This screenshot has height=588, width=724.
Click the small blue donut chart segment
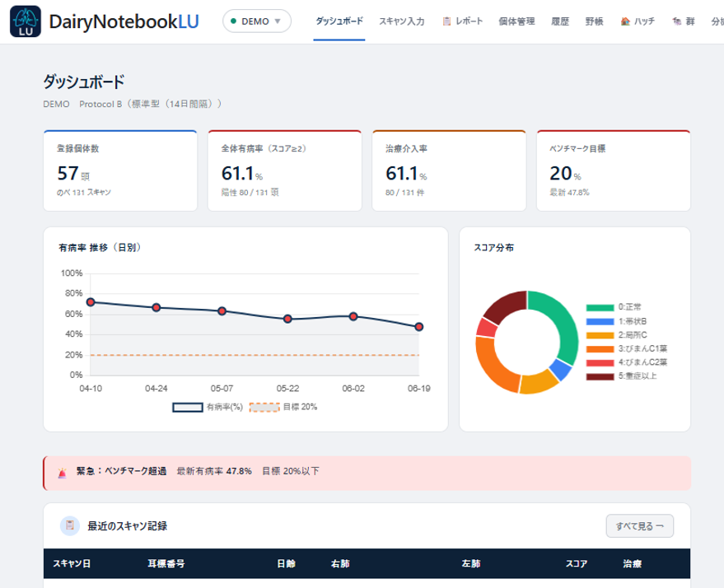tap(561, 370)
